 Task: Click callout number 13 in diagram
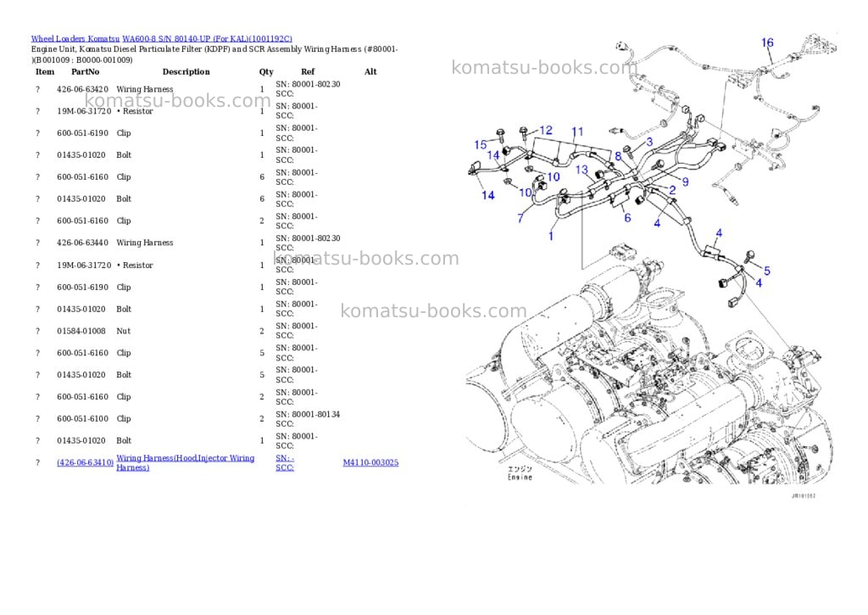[581, 170]
